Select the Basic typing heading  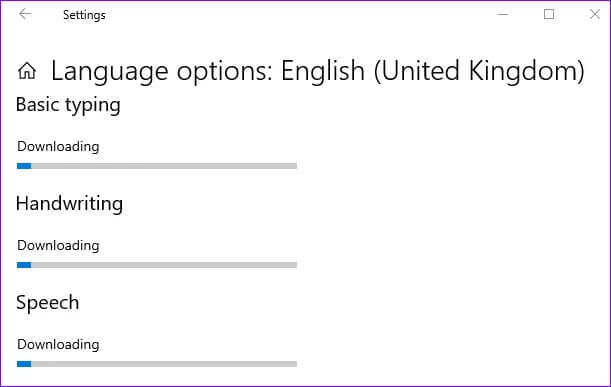point(68,105)
